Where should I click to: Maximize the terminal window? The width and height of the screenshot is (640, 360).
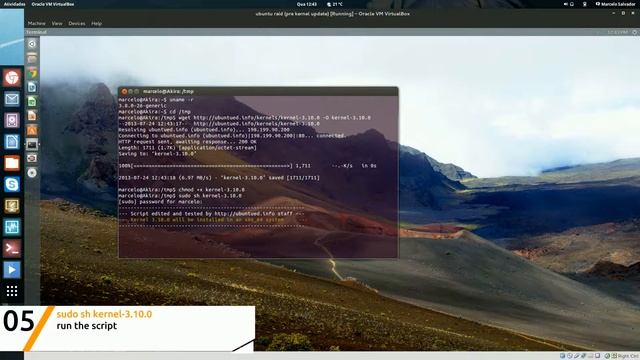(137, 91)
